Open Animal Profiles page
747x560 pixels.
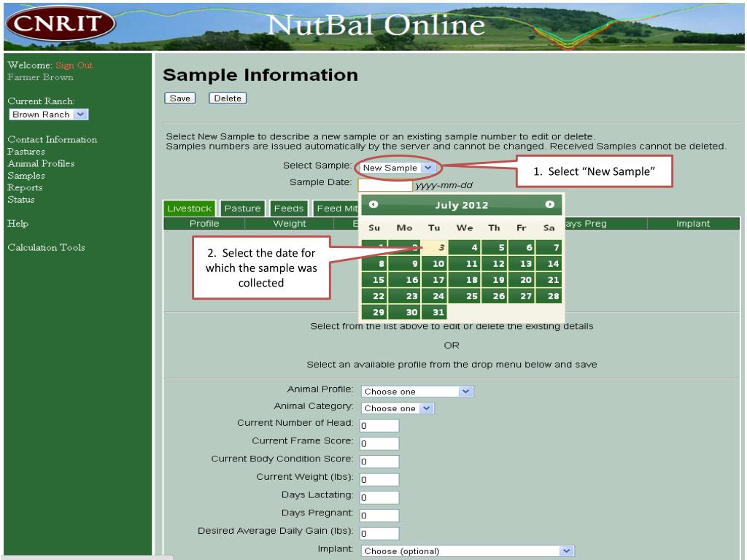[41, 163]
